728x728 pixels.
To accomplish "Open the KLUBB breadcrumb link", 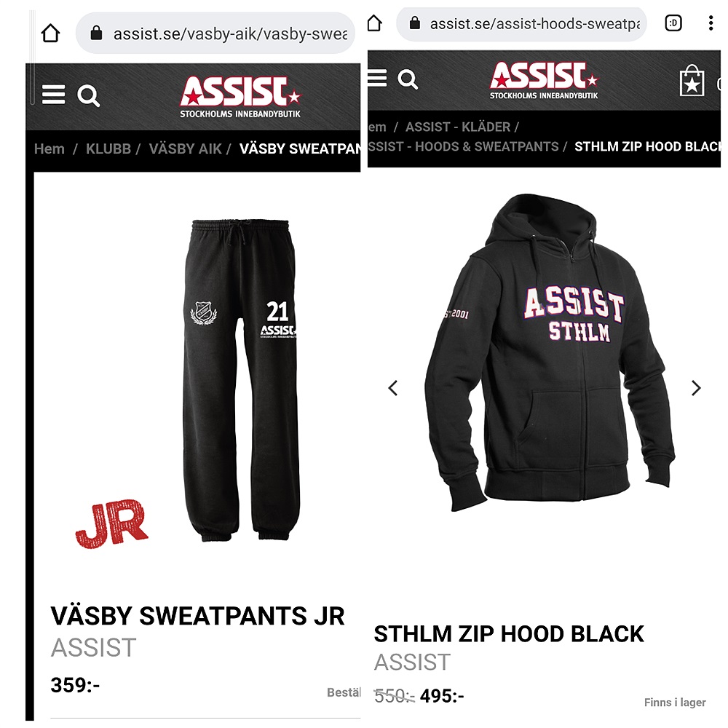I will (x=108, y=149).
